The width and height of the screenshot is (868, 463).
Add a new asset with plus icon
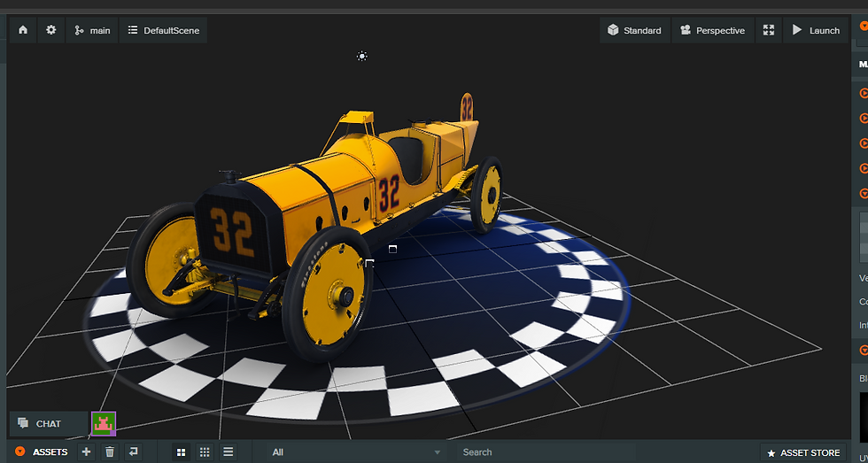pos(86,452)
